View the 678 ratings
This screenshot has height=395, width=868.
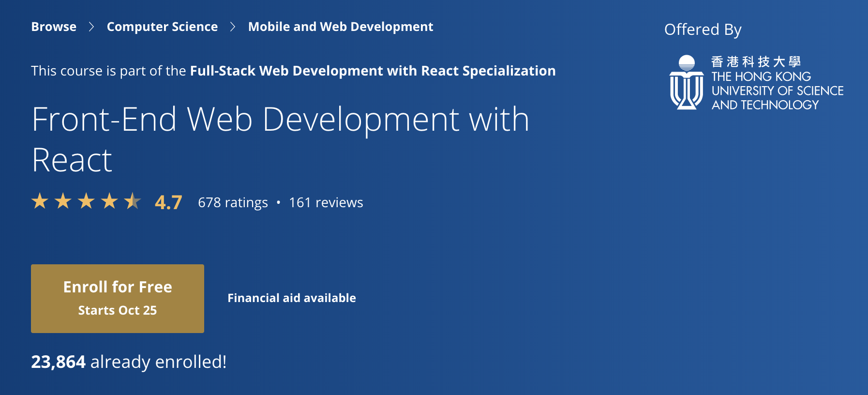coord(233,202)
